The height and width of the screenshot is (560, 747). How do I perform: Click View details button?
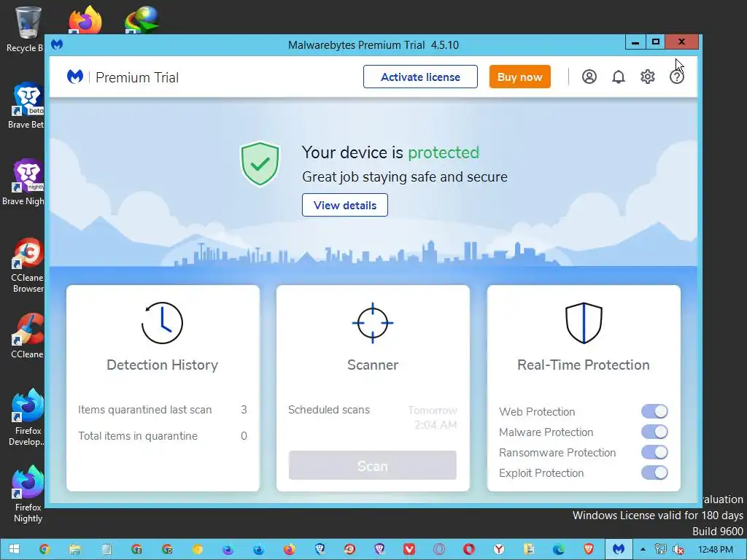click(x=345, y=205)
